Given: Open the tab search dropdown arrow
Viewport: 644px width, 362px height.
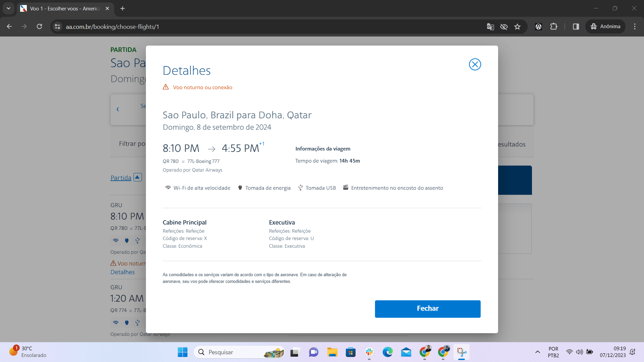Looking at the screenshot, I should [8, 8].
